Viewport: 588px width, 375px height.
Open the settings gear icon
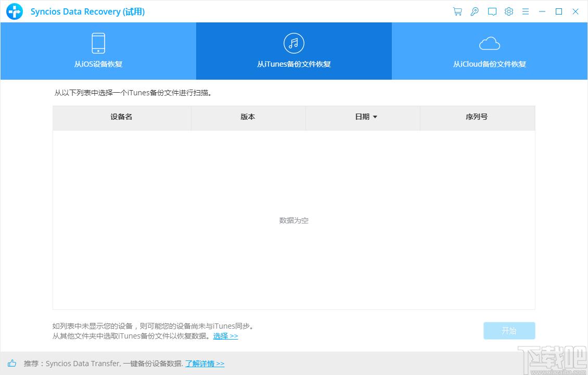(509, 11)
